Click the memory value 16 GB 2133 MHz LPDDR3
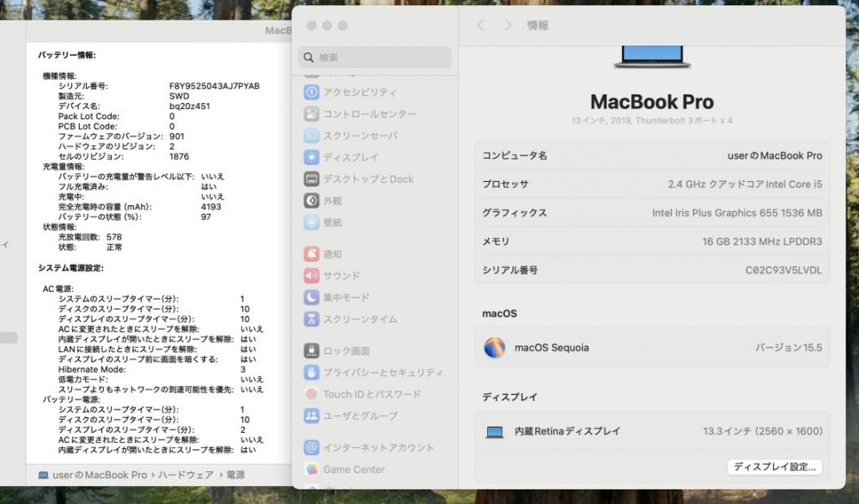This screenshot has height=504, width=859. 762,241
